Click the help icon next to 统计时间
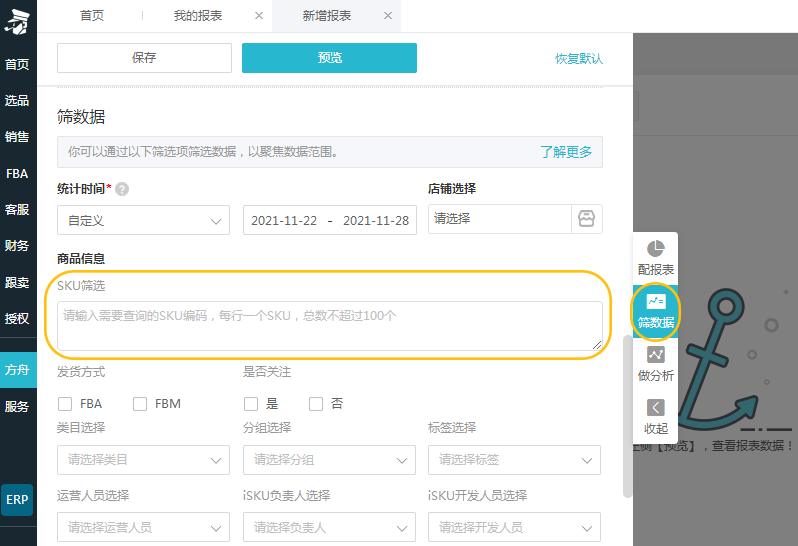Screen dimensions: 798x546 pos(122,189)
